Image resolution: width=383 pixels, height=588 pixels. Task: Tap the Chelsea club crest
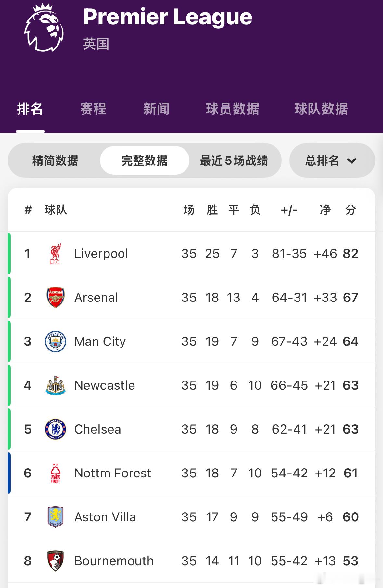pos(56,429)
